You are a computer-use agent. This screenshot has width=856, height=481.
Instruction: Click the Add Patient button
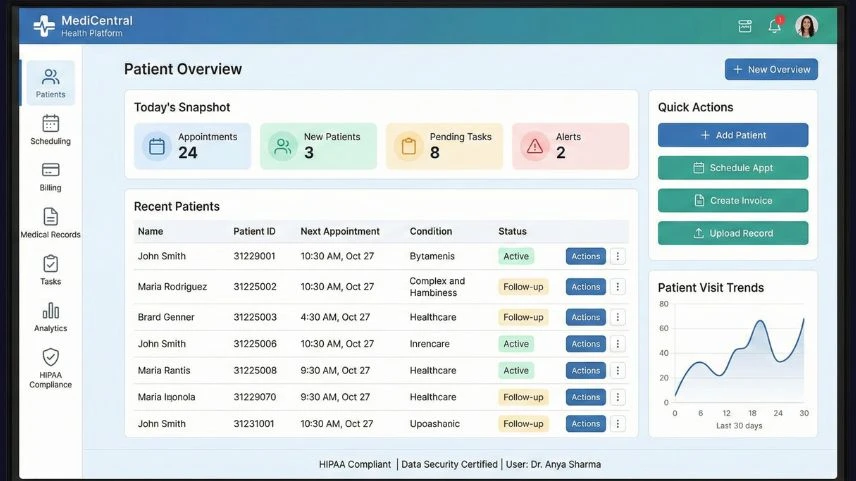[733, 135]
